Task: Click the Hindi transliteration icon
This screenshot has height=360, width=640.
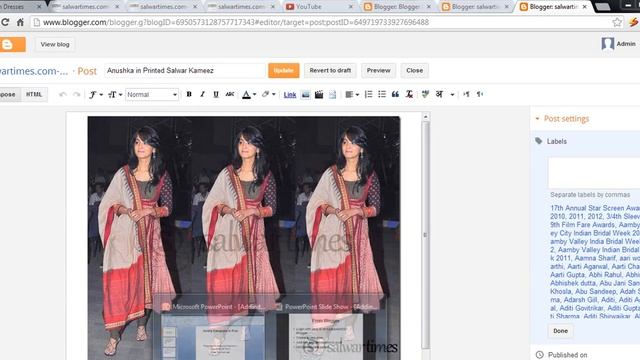Action: pos(439,94)
